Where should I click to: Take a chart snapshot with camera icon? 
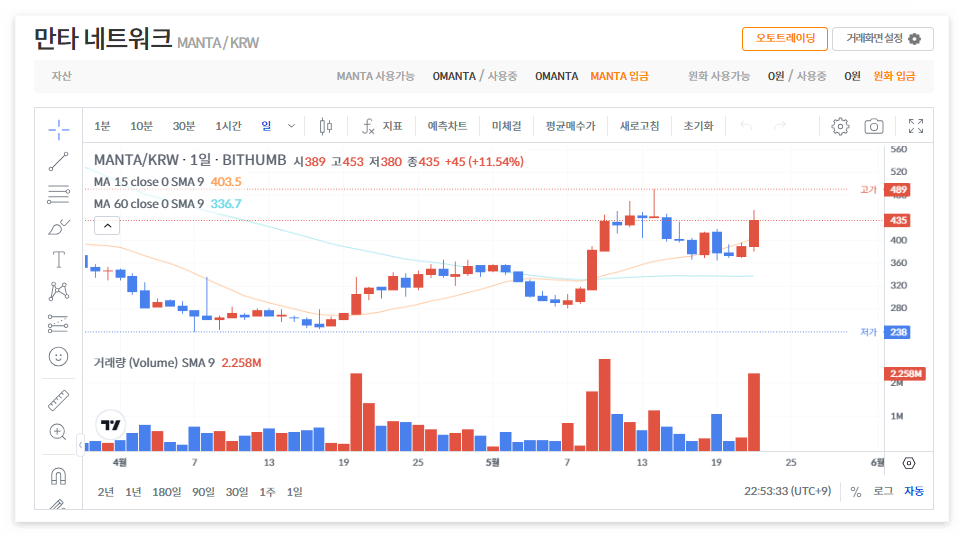pyautogui.click(x=874, y=126)
